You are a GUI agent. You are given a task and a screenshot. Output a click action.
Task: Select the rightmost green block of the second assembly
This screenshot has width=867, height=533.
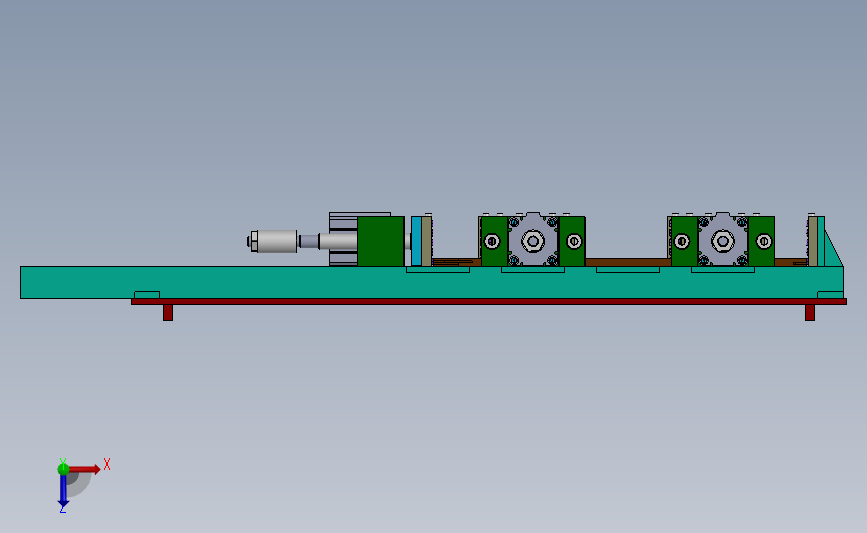point(761,241)
